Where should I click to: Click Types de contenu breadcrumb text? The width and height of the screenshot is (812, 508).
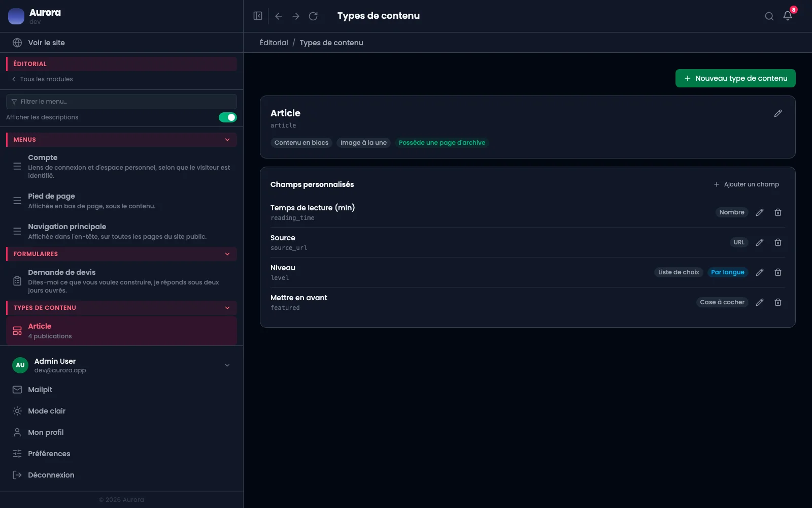pos(331,43)
